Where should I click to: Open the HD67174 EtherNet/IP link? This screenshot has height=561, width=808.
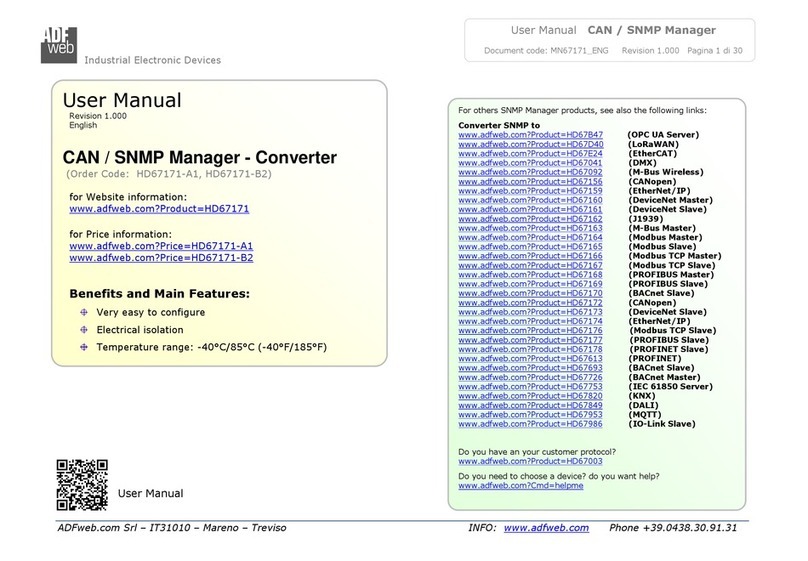click(x=530, y=321)
